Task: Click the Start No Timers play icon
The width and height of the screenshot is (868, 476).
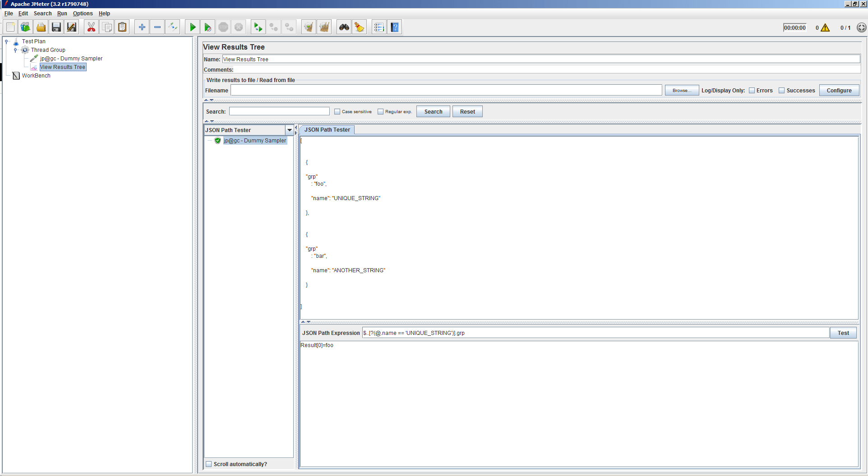Action: point(208,27)
